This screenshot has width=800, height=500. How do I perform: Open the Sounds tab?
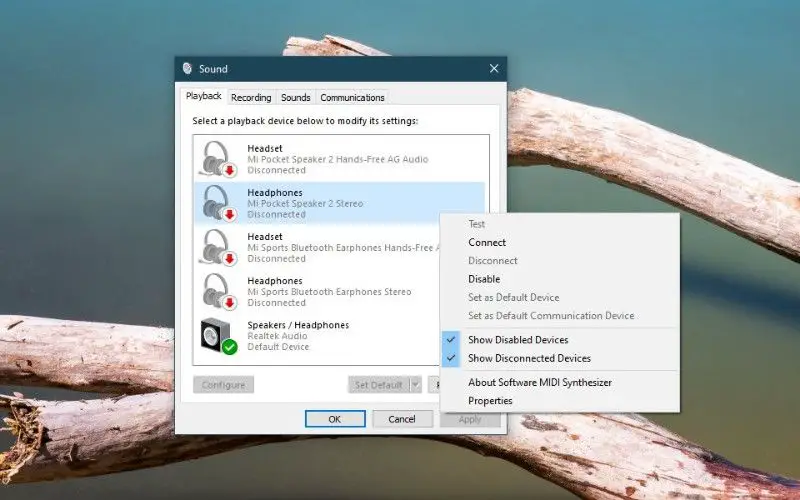(295, 97)
